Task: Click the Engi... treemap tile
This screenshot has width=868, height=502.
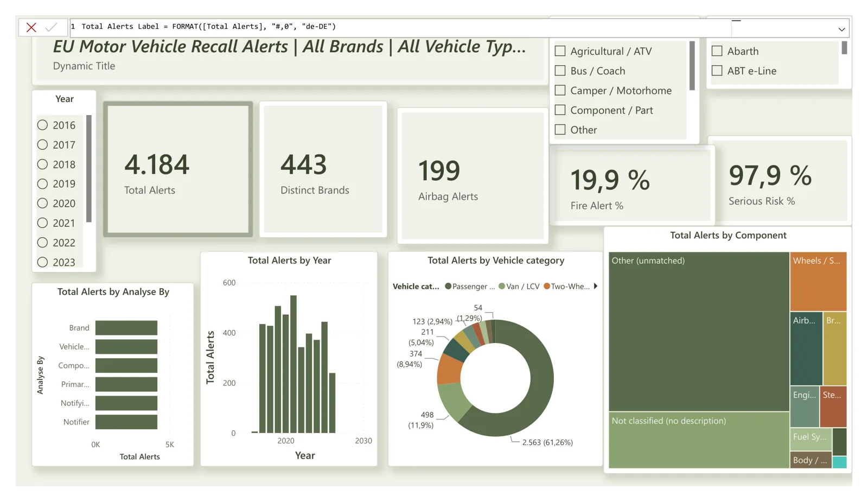Action: pos(805,406)
